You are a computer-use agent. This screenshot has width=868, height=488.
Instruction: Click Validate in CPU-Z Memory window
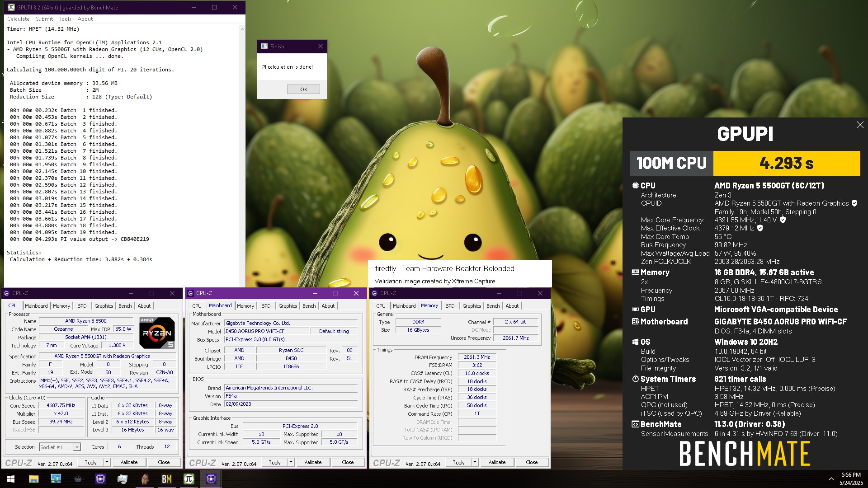pyautogui.click(x=497, y=462)
